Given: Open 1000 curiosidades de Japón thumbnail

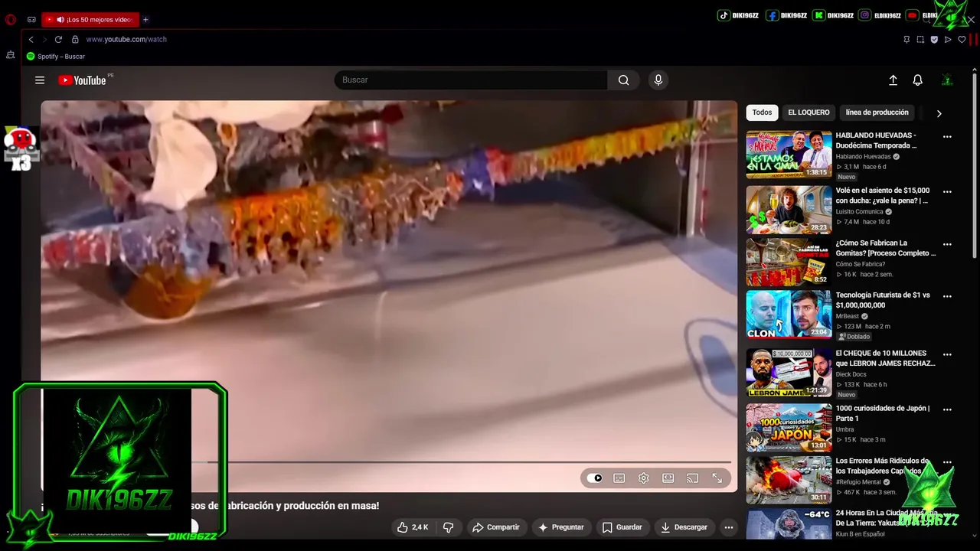Looking at the screenshot, I should point(789,428).
